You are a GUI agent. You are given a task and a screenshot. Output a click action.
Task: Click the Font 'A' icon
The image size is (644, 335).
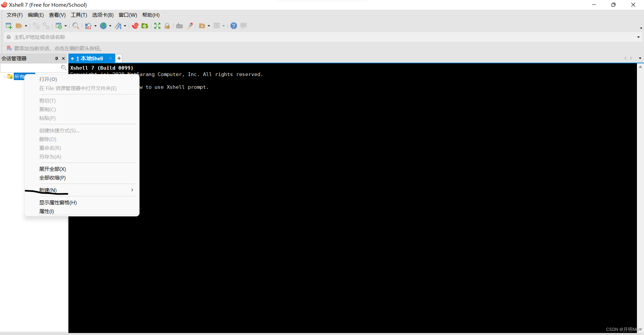pos(118,26)
